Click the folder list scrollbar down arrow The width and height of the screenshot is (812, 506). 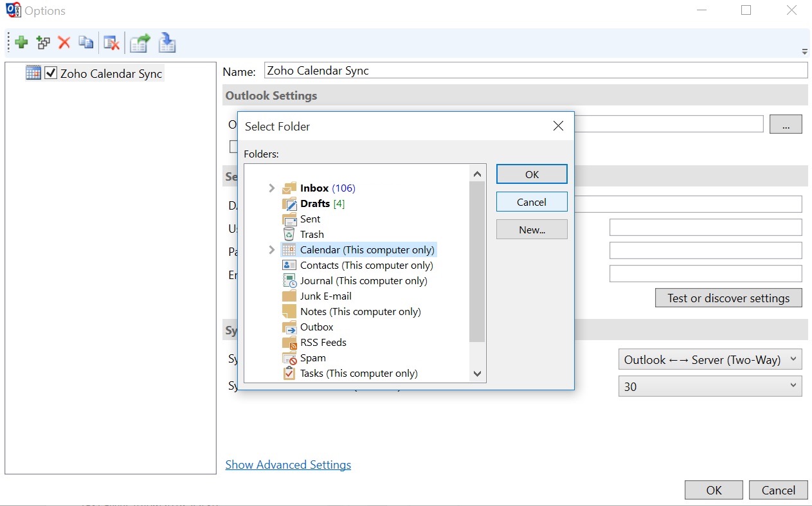(477, 374)
